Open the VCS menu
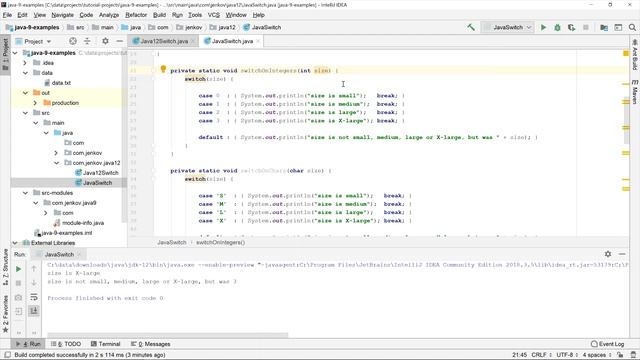Screen dimensions: 640x360 (213, 15)
